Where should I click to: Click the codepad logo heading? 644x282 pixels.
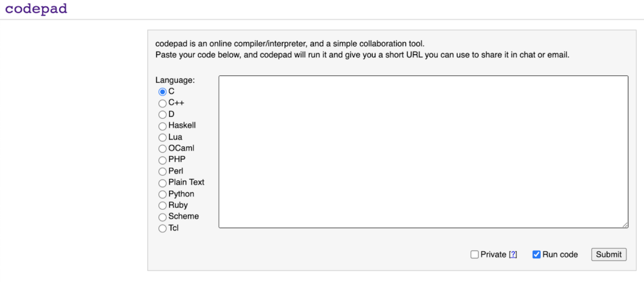(x=36, y=9)
